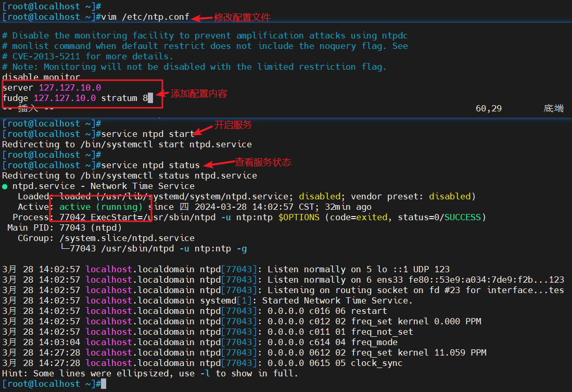Click the 'Main PID: 77043 (ntpd)' line
The image size is (572, 392).
(65, 227)
